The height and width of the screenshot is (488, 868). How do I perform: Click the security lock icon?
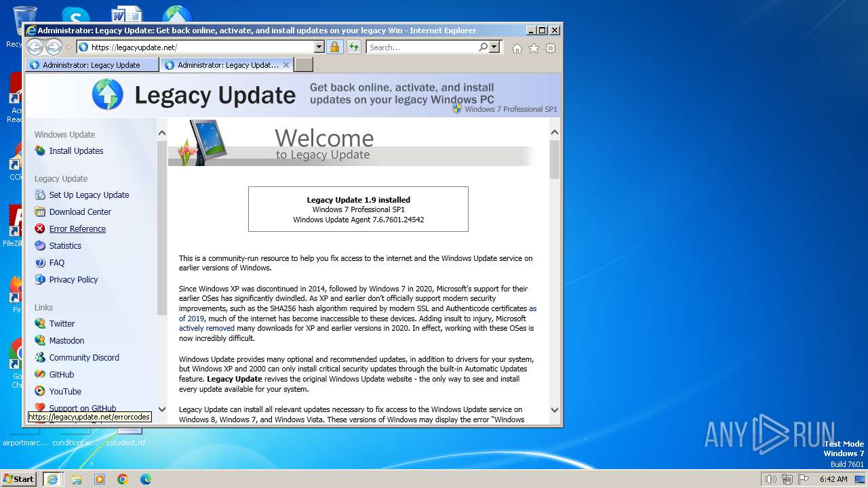pyautogui.click(x=334, y=47)
